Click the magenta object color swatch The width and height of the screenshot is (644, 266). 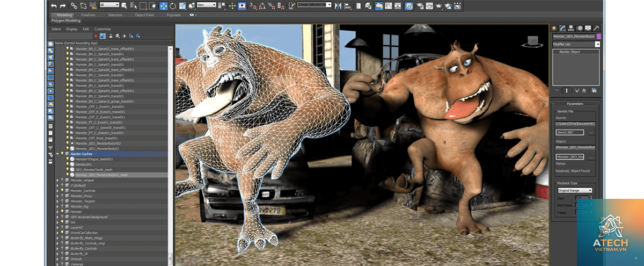[599, 36]
